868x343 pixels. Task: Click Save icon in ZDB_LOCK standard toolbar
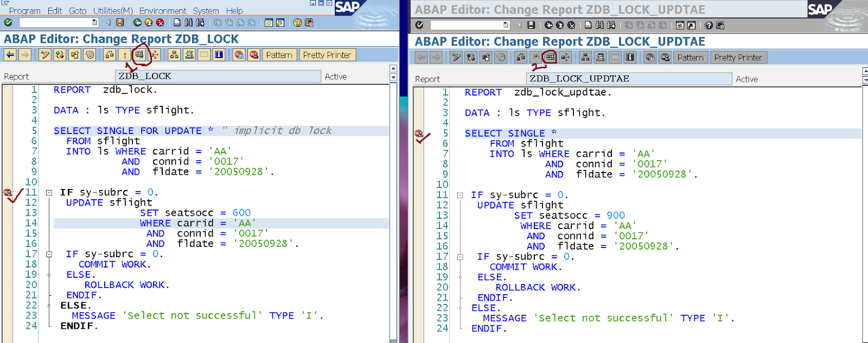120,22
